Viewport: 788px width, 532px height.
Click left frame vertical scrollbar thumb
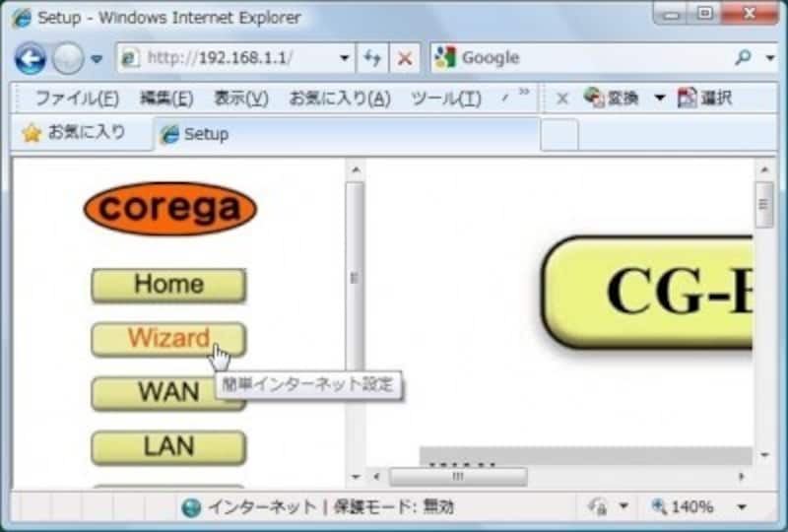[355, 278]
